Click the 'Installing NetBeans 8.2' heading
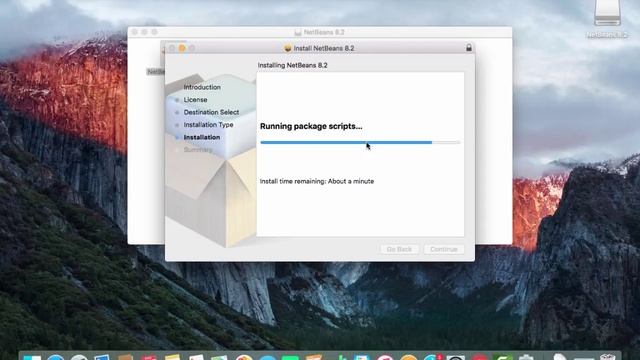 [293, 65]
